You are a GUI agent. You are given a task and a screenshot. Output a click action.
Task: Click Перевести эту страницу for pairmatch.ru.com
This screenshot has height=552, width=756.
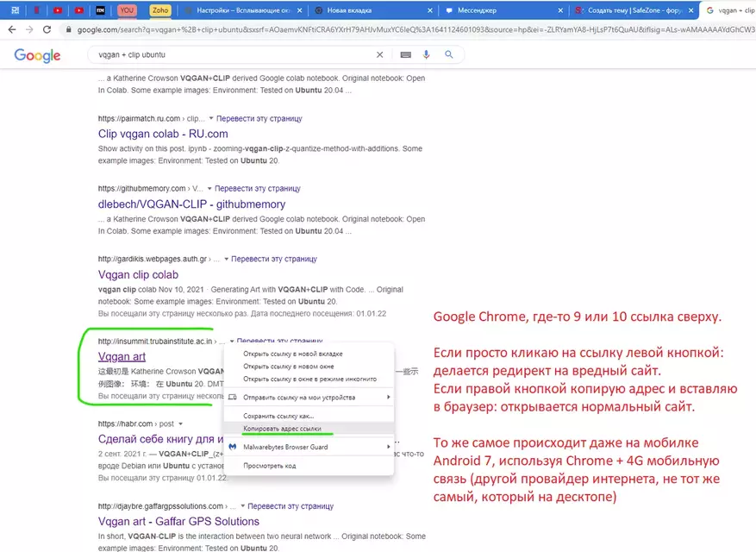(259, 118)
